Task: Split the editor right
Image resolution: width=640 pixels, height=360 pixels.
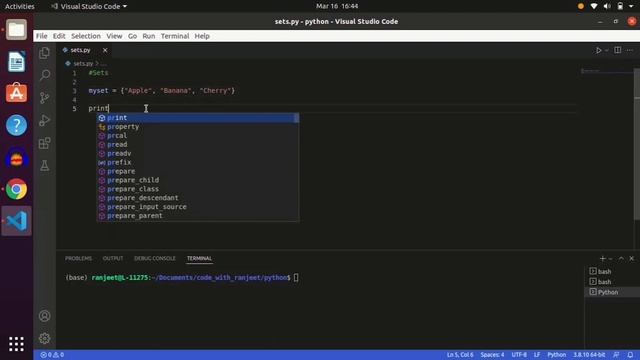Action: click(x=618, y=50)
